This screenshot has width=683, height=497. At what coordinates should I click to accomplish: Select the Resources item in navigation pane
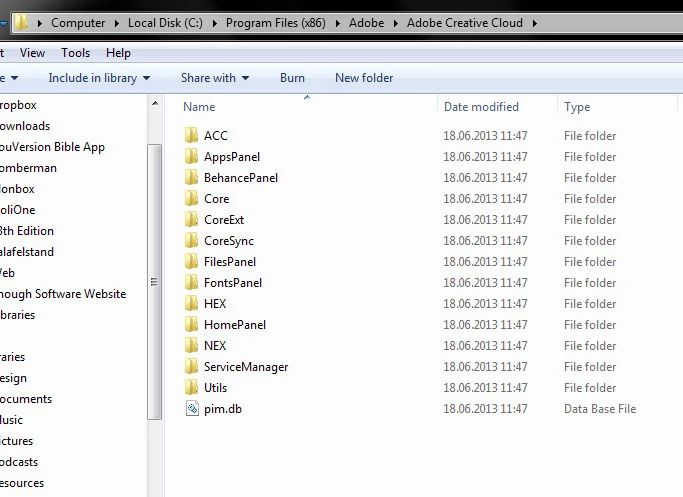pyautogui.click(x=22, y=483)
